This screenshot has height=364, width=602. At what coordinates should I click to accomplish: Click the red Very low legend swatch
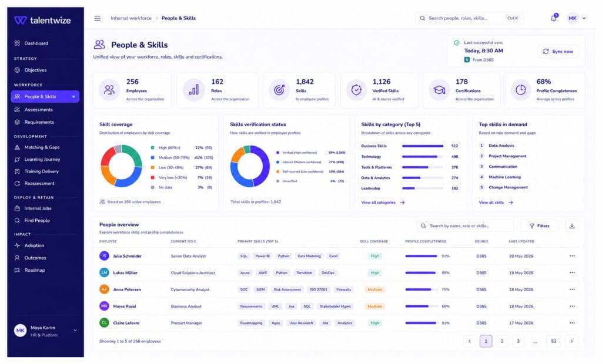click(x=152, y=177)
